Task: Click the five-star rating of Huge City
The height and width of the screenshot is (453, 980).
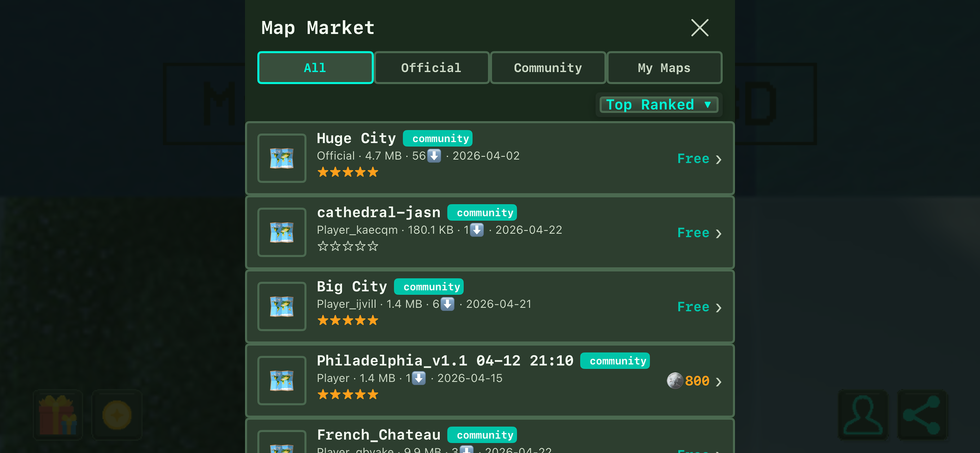Action: click(x=348, y=172)
